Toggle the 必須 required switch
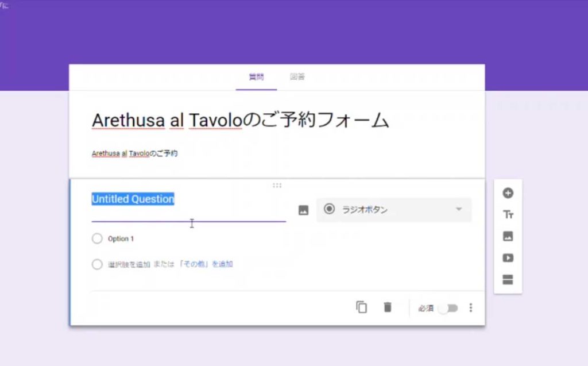This screenshot has width=588, height=366. click(x=448, y=308)
